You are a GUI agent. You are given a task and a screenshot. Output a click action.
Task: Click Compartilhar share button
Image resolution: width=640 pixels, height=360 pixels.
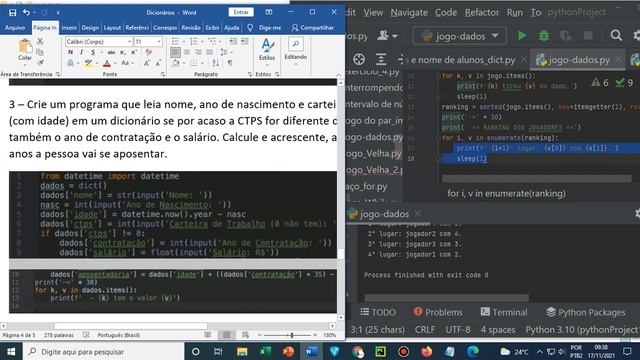313,28
